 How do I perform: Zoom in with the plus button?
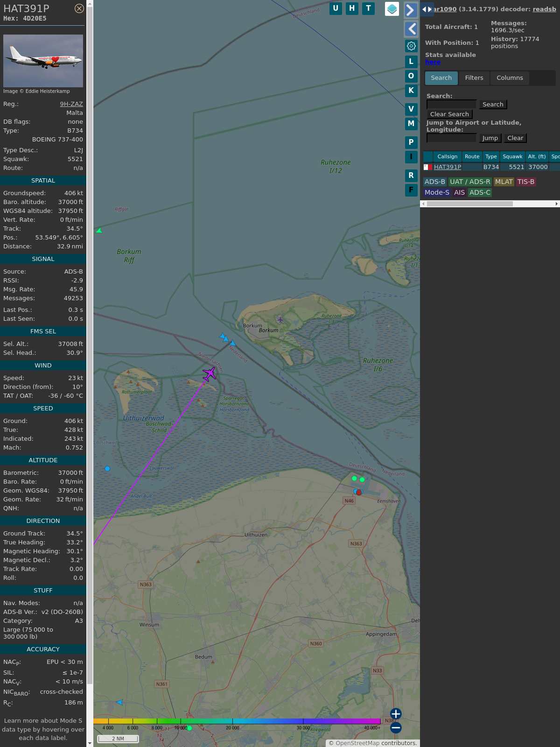396,714
